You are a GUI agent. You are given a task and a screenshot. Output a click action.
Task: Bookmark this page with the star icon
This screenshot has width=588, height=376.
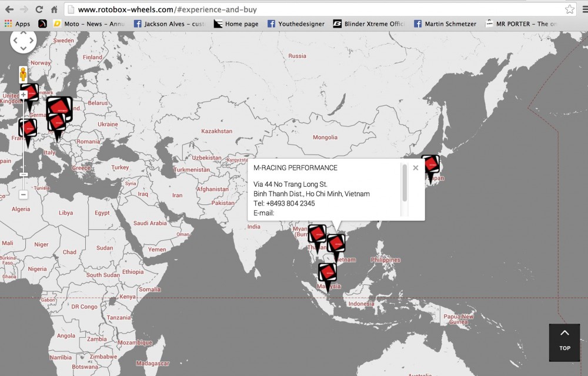(x=569, y=9)
